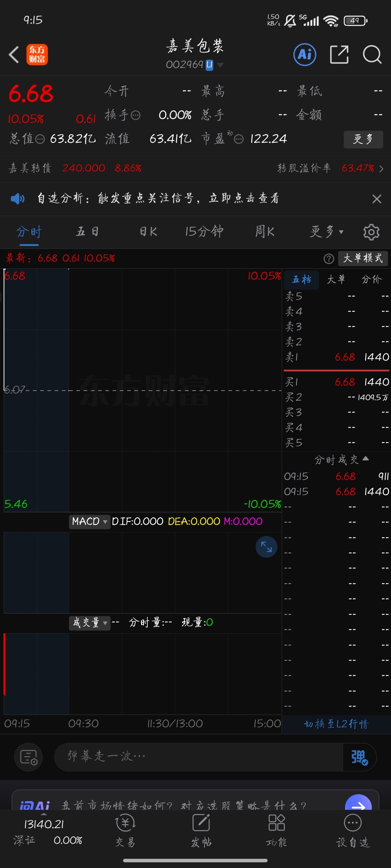Tap the 换手 info bubble icon

tap(135, 115)
